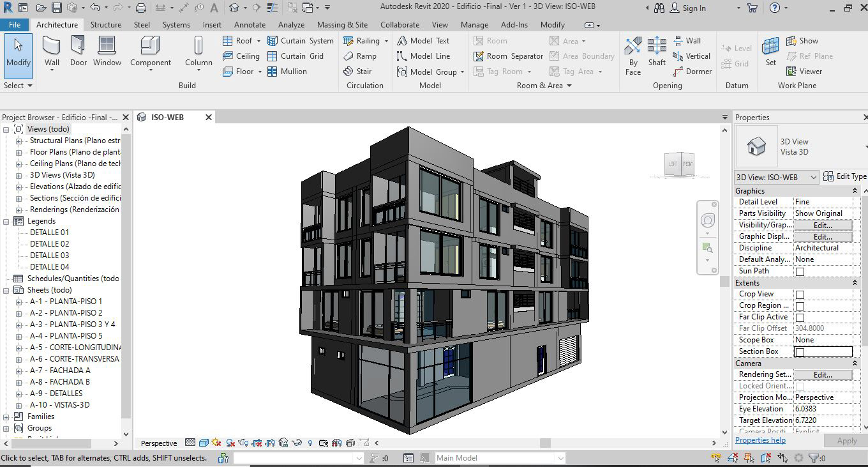This screenshot has height=467, width=868.
Task: Select the Wall tool in the ribbon
Action: coord(52,52)
